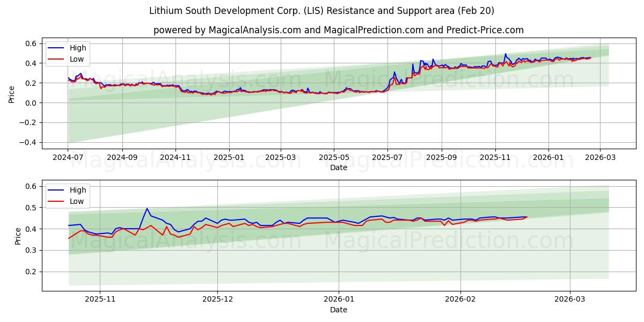Click the 'Date' axis title under bottom chart
The image size is (644, 322).
[x=338, y=310]
